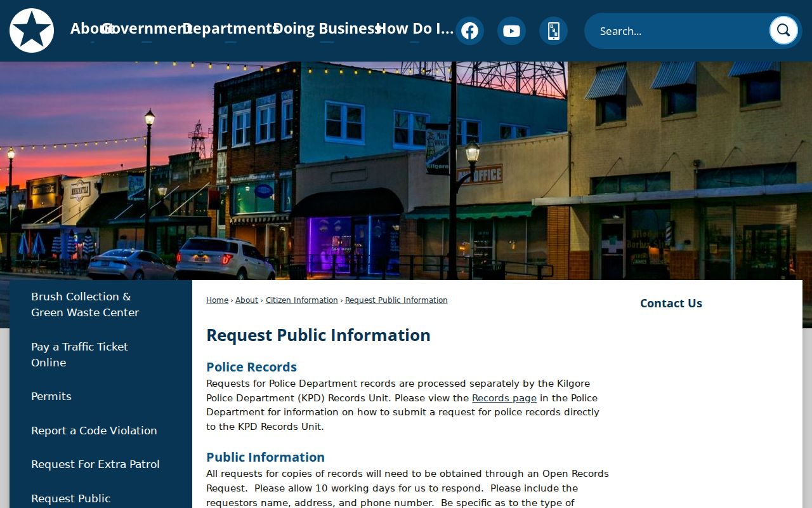The height and width of the screenshot is (508, 812).
Task: Go to Home breadcrumb link
Action: [x=217, y=300]
